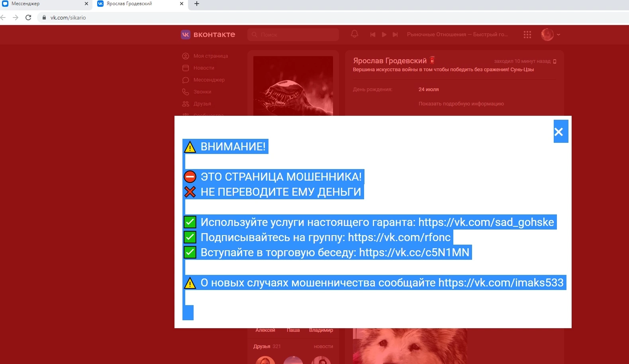The height and width of the screenshot is (364, 629).
Task: Click the ВКонтакте wordmark
Action: point(214,35)
